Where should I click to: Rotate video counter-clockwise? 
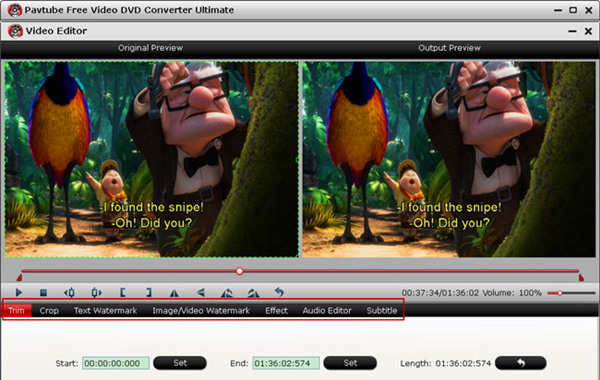[x=227, y=293]
